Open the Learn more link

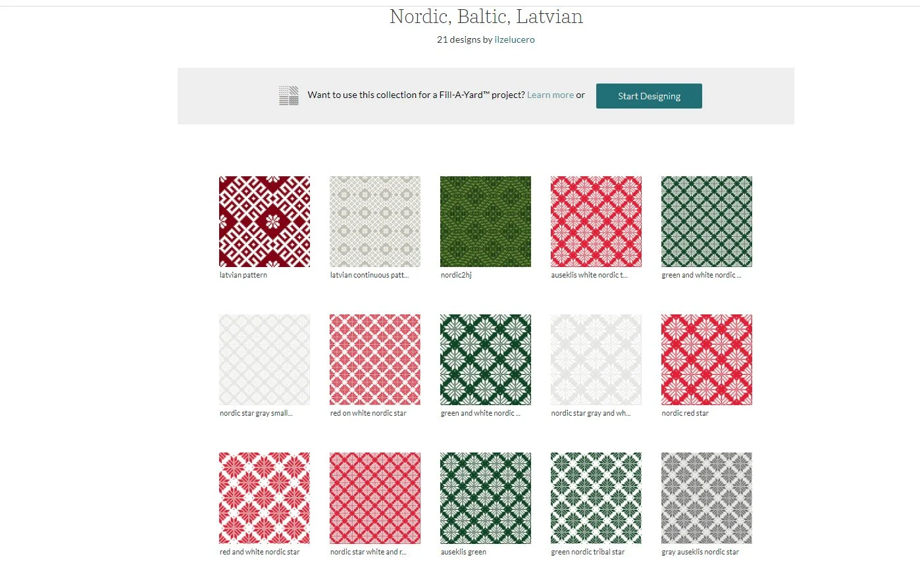point(550,95)
